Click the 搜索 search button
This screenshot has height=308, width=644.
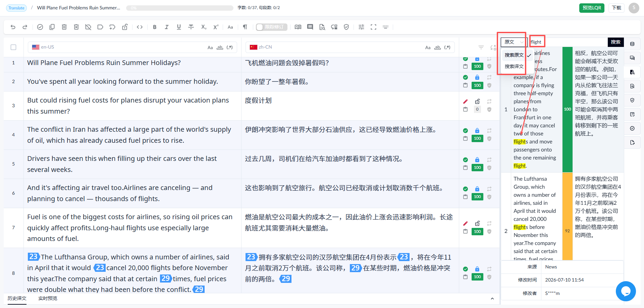pos(615,42)
